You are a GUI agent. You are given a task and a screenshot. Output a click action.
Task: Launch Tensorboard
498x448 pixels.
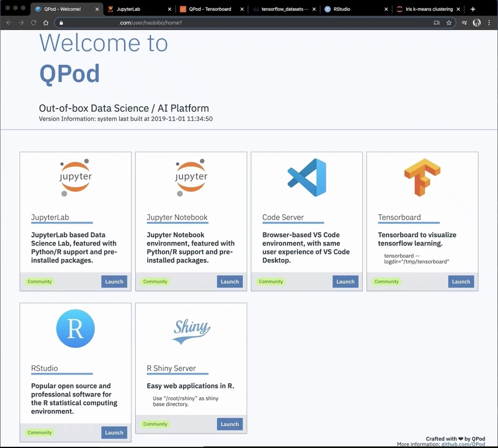coord(461,282)
